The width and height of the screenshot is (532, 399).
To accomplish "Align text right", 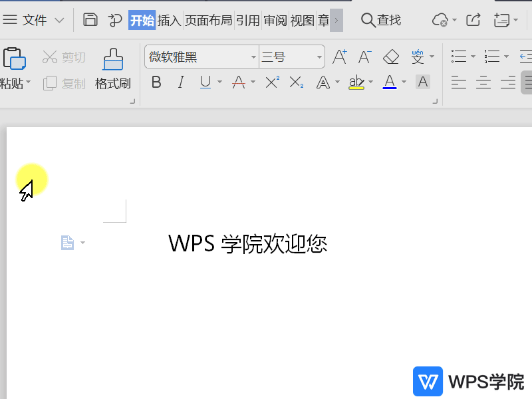I will (508, 82).
